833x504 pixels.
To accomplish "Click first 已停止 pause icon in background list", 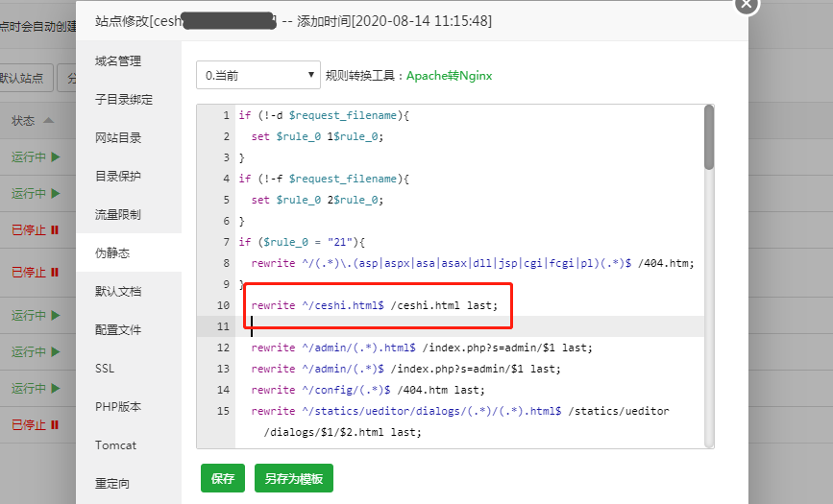I will click(55, 230).
